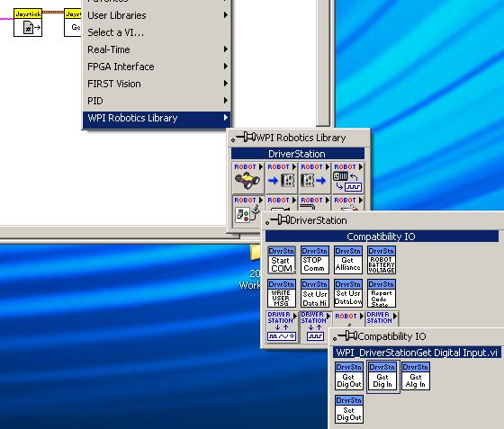Open the User Libraries submenu
504x429 pixels.
157,15
